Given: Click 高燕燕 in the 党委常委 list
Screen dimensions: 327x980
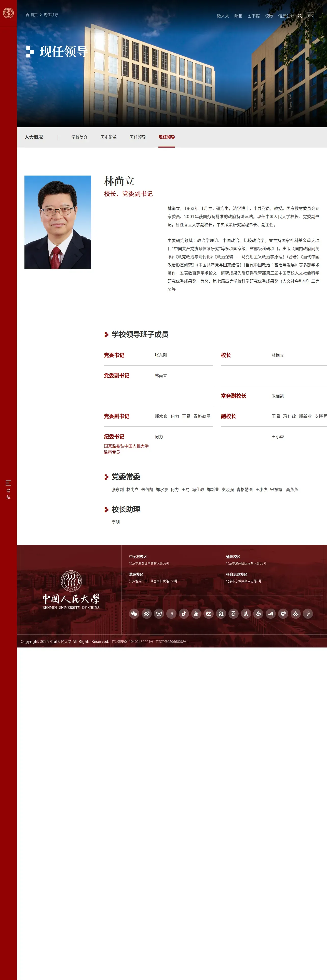Looking at the screenshot, I should pyautogui.click(x=292, y=490).
